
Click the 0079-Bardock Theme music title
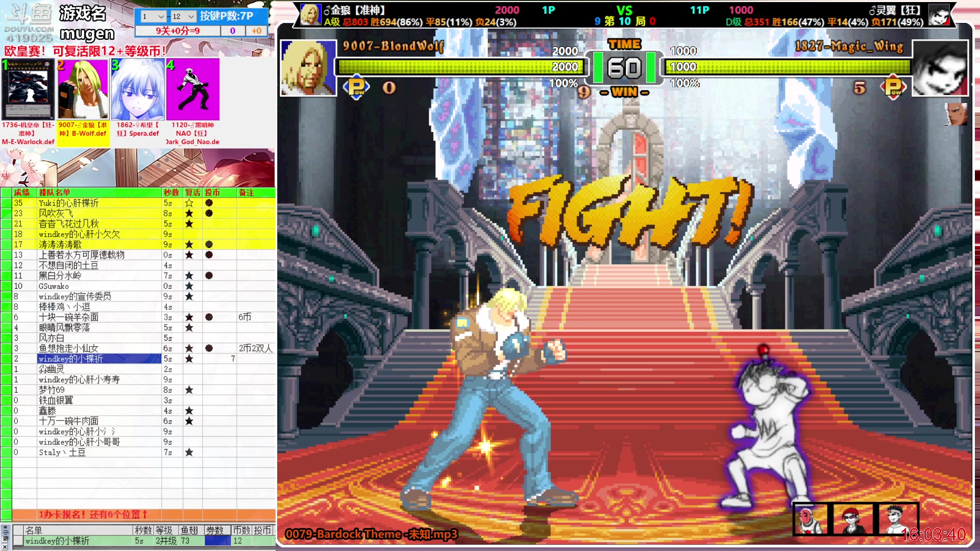[372, 534]
